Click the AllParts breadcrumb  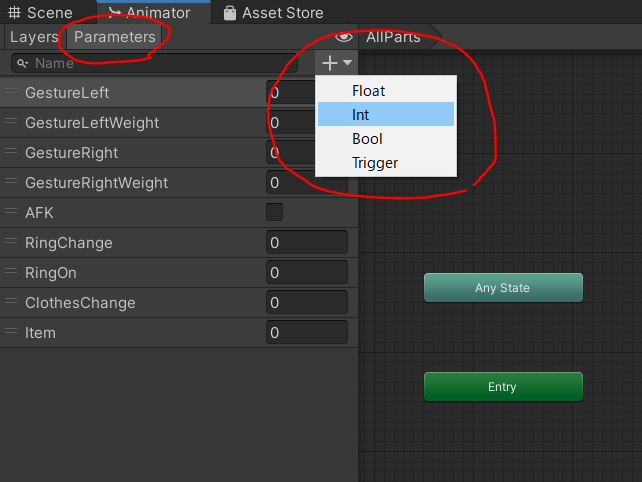tap(393, 37)
